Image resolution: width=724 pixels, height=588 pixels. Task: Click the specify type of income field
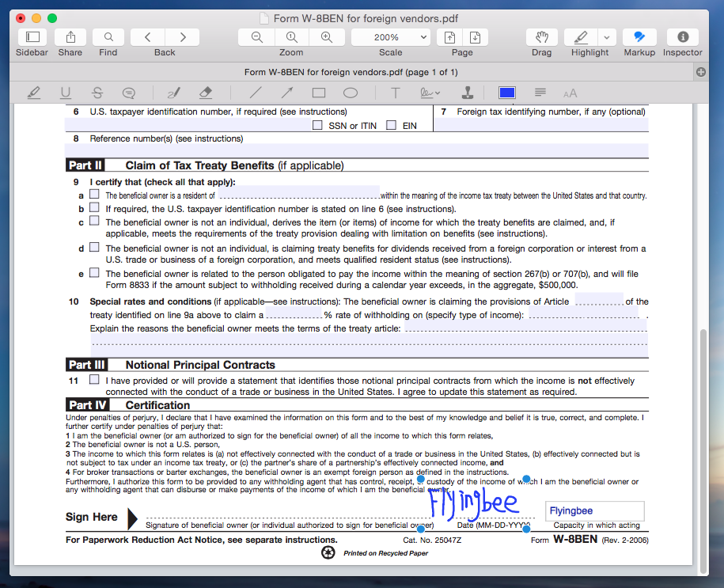[x=584, y=313]
